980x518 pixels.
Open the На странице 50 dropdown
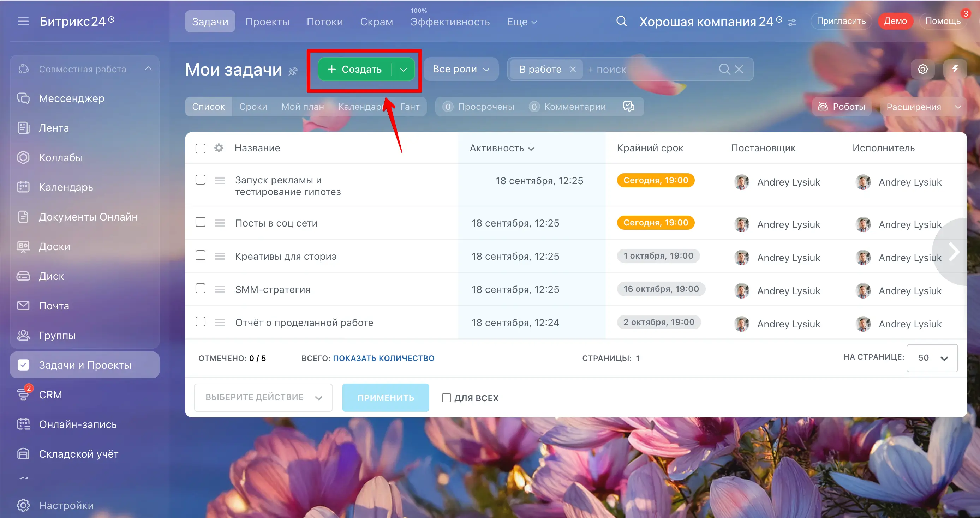[x=932, y=358]
